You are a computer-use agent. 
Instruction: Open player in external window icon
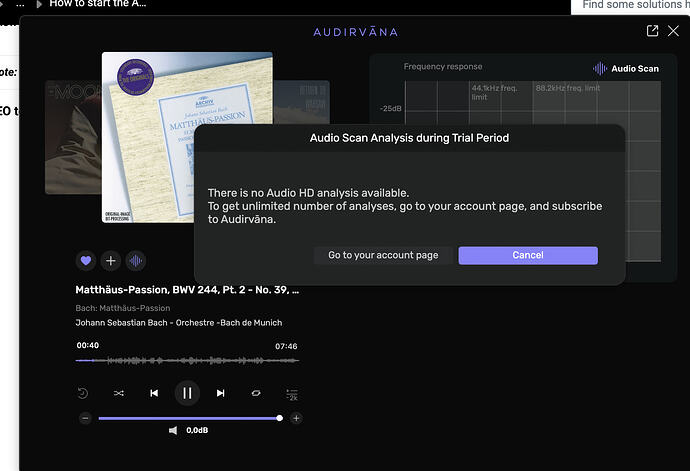[653, 31]
